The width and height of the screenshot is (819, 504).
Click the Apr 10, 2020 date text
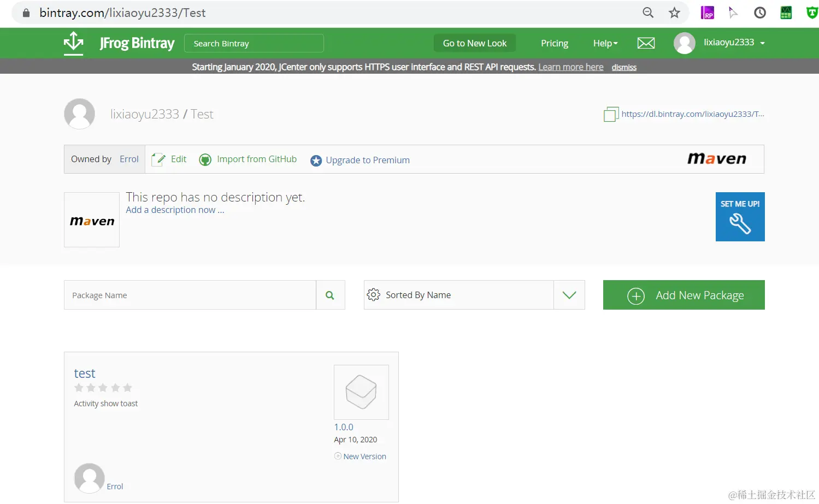[x=356, y=440]
